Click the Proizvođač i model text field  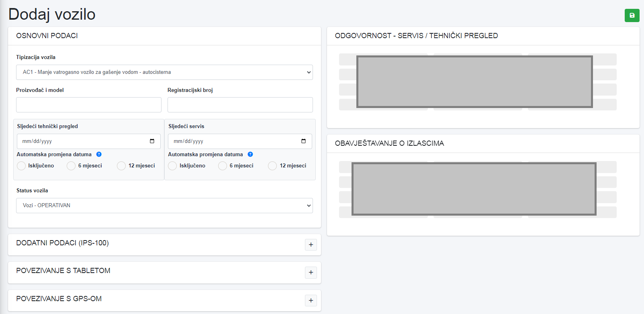pos(88,105)
